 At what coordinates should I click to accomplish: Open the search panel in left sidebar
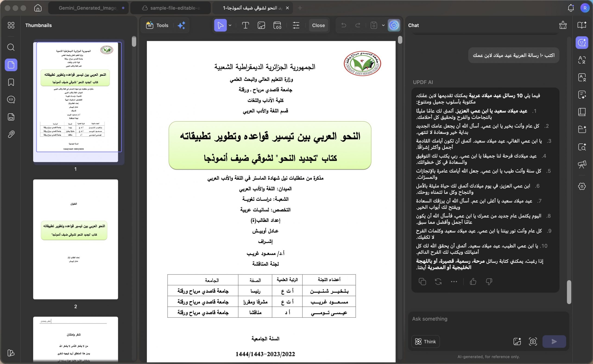click(11, 47)
